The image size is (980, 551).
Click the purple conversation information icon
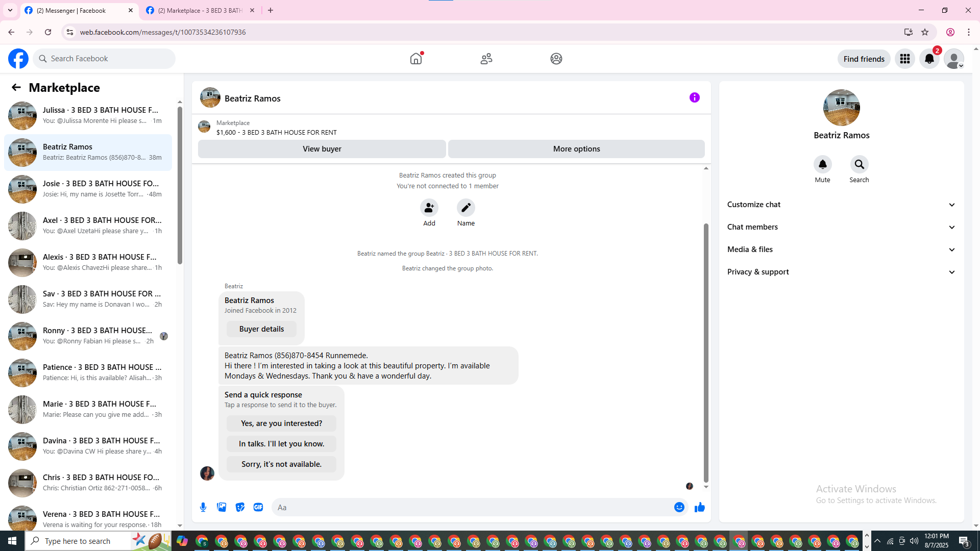tap(694, 97)
